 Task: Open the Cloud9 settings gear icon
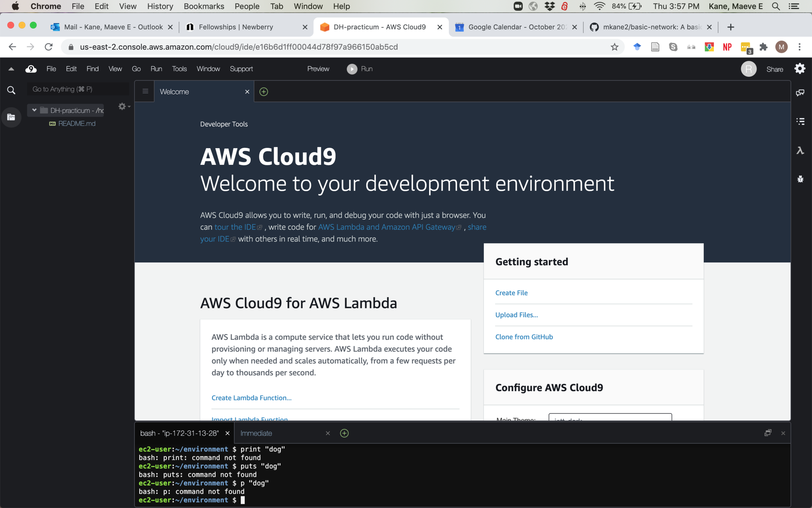[800, 69]
